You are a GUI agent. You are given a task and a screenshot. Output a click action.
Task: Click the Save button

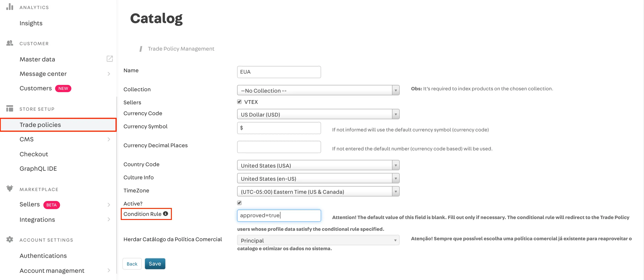pyautogui.click(x=155, y=264)
